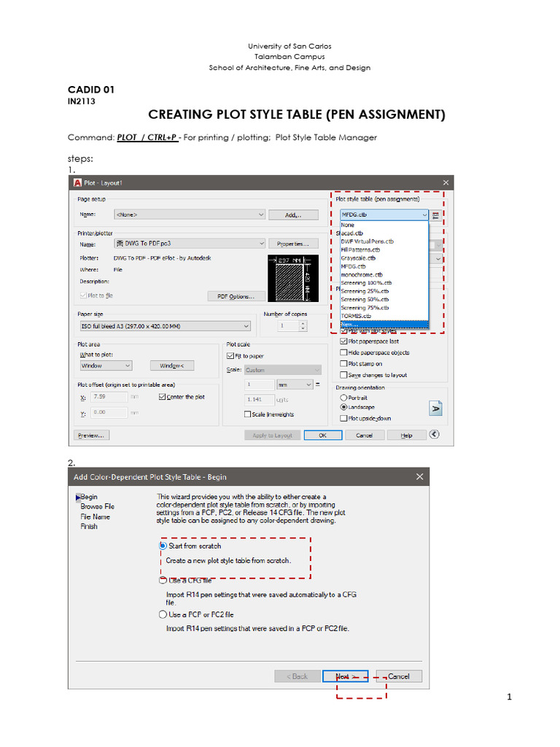
Task: Choose None in plot style list
Action: [x=384, y=225]
